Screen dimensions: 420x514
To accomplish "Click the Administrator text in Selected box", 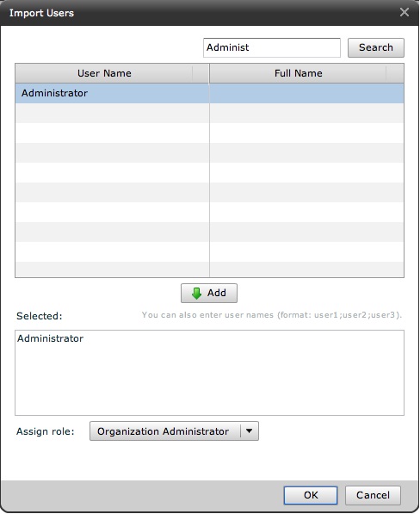I will point(50,338).
